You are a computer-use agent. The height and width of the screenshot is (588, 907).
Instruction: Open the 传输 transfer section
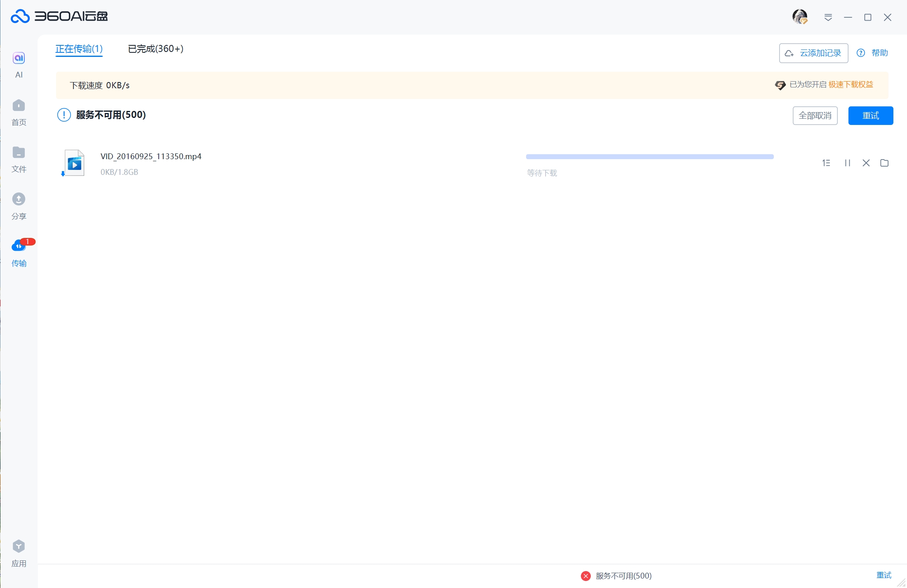click(19, 247)
